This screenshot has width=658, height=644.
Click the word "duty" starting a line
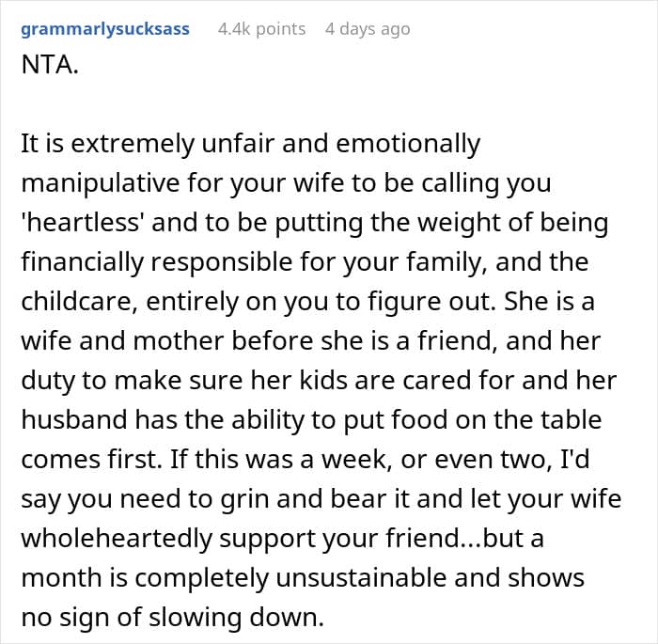pyautogui.click(x=43, y=382)
